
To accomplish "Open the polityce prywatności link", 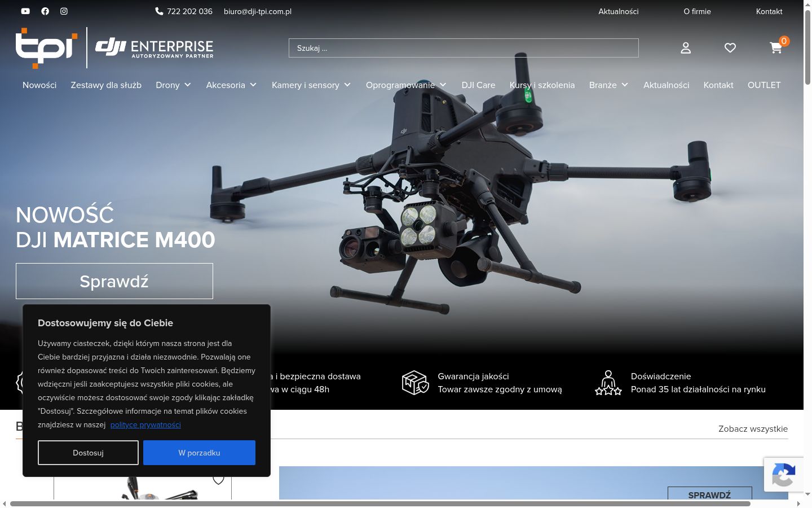I will (145, 424).
